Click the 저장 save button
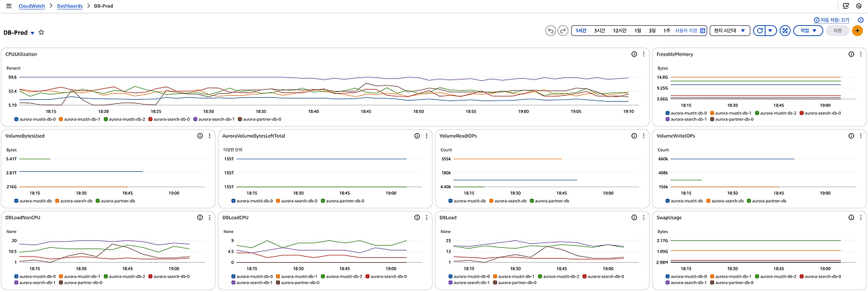 tap(837, 31)
